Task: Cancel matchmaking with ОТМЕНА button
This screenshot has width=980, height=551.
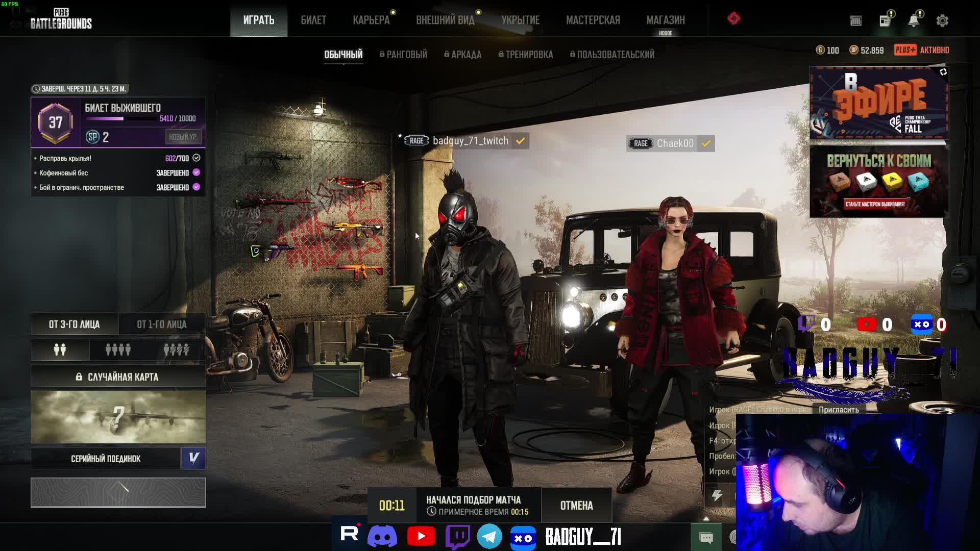Action: pyautogui.click(x=576, y=506)
